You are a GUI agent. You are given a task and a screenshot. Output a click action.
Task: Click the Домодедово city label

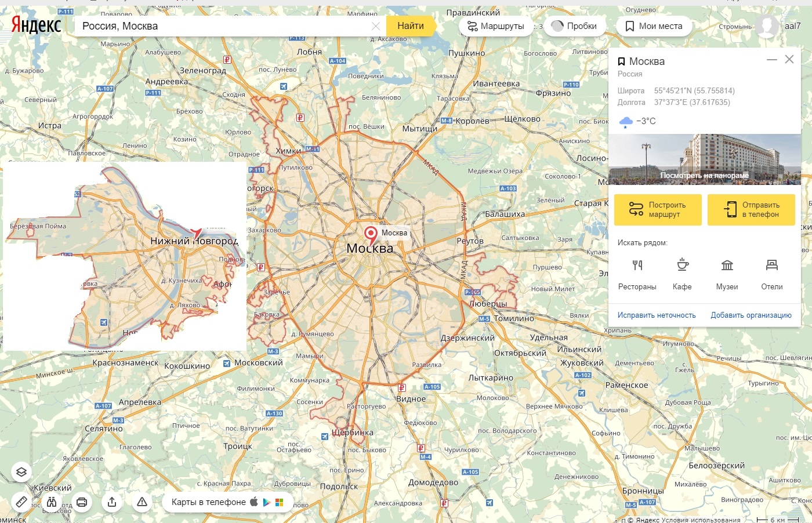point(433,482)
